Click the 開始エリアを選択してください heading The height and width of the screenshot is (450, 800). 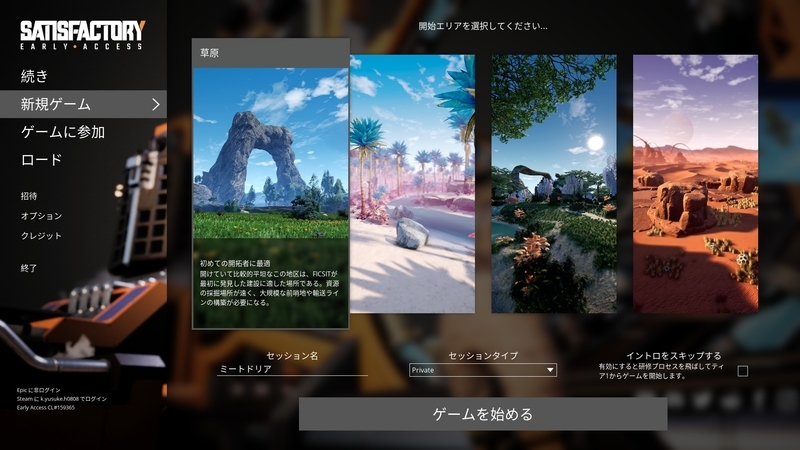pos(483,26)
